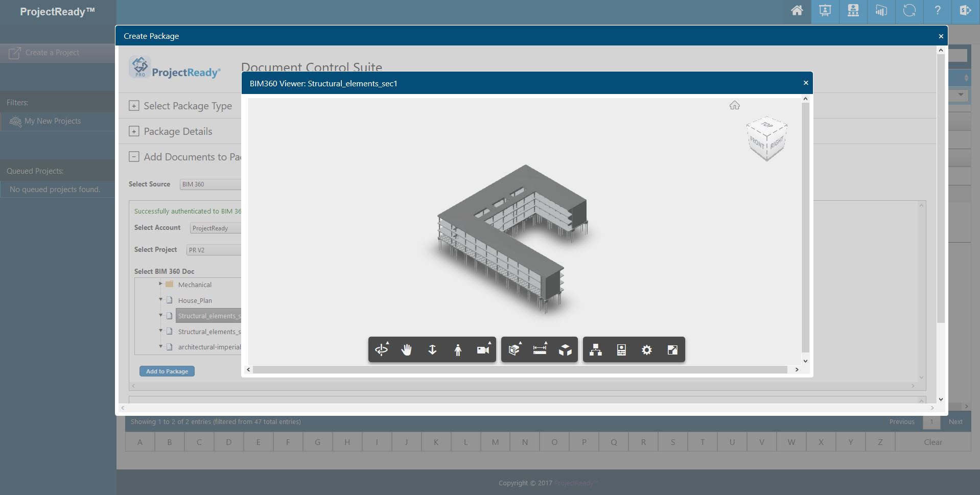This screenshot has height=495, width=980.
Task: Enable First Person walk tool
Action: coord(458,350)
